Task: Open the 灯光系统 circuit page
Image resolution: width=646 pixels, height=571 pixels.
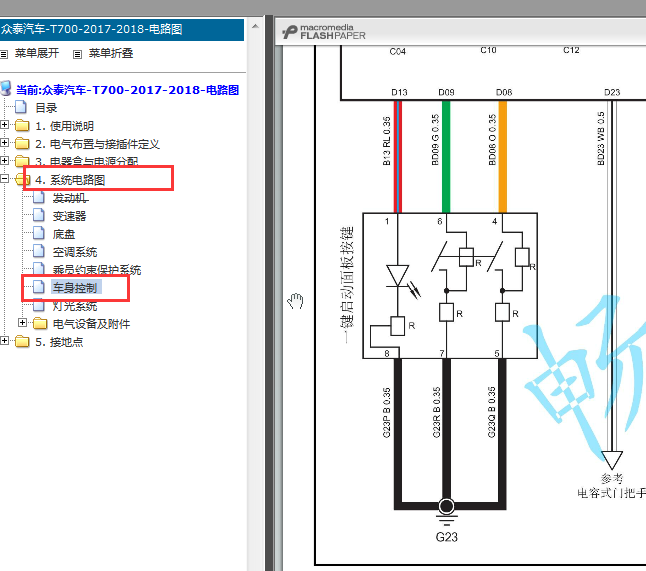Action: pos(75,306)
